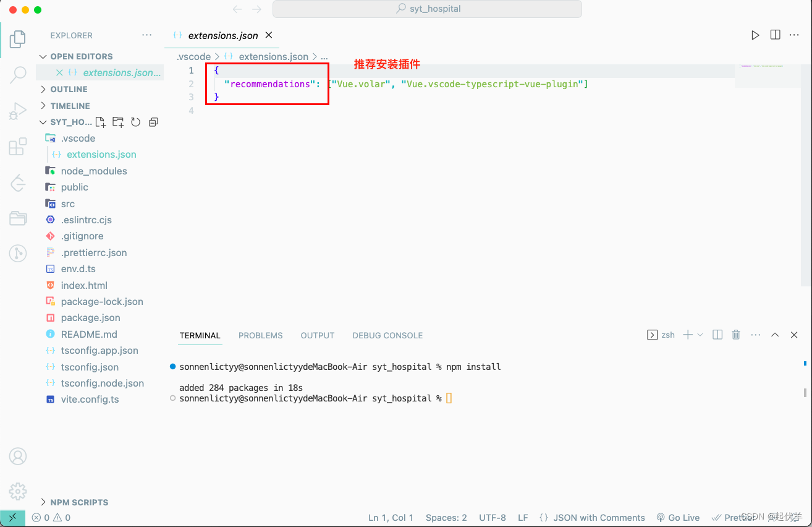Open the Accounts icon

coord(18,456)
